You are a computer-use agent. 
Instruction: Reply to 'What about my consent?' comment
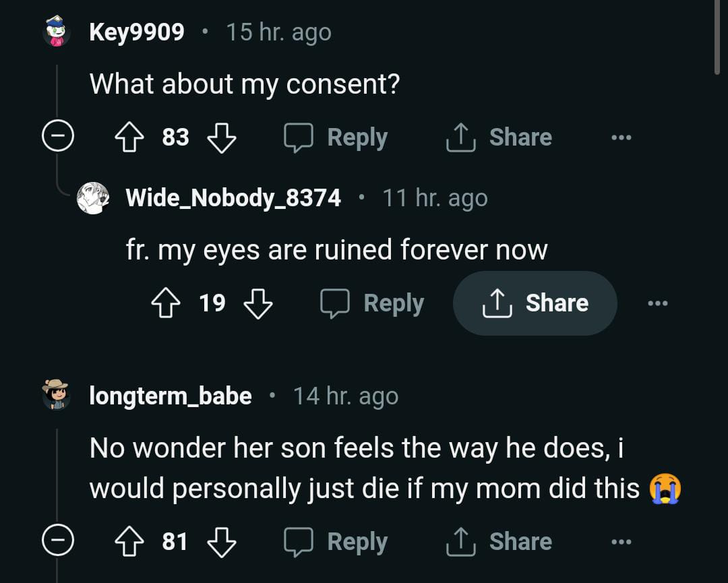pos(336,137)
